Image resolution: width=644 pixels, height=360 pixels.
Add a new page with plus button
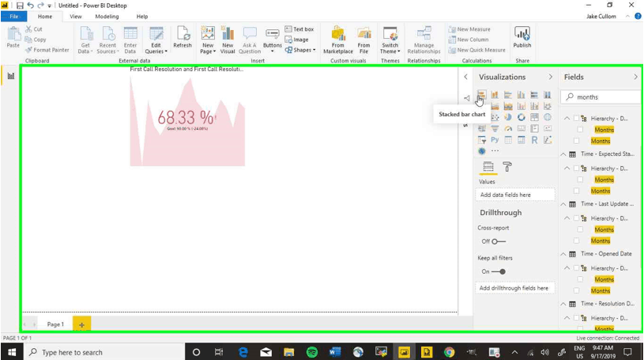[x=81, y=324]
